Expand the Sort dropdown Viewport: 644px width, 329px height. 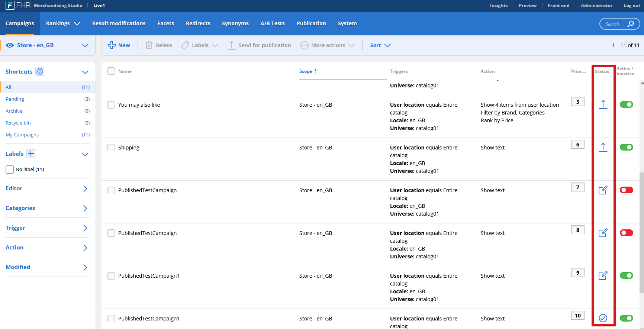[380, 45]
